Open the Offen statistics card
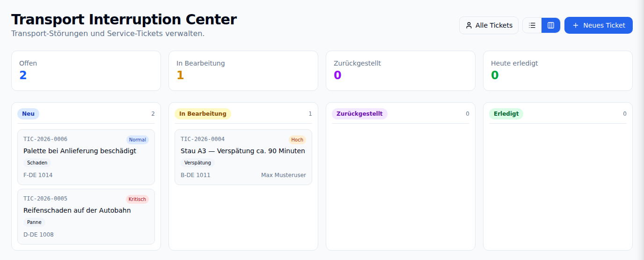644x260 pixels. coord(86,71)
